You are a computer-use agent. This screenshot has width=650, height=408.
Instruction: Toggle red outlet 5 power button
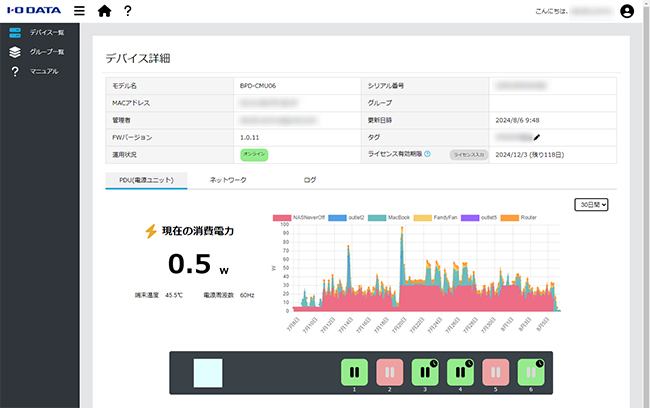click(x=495, y=372)
